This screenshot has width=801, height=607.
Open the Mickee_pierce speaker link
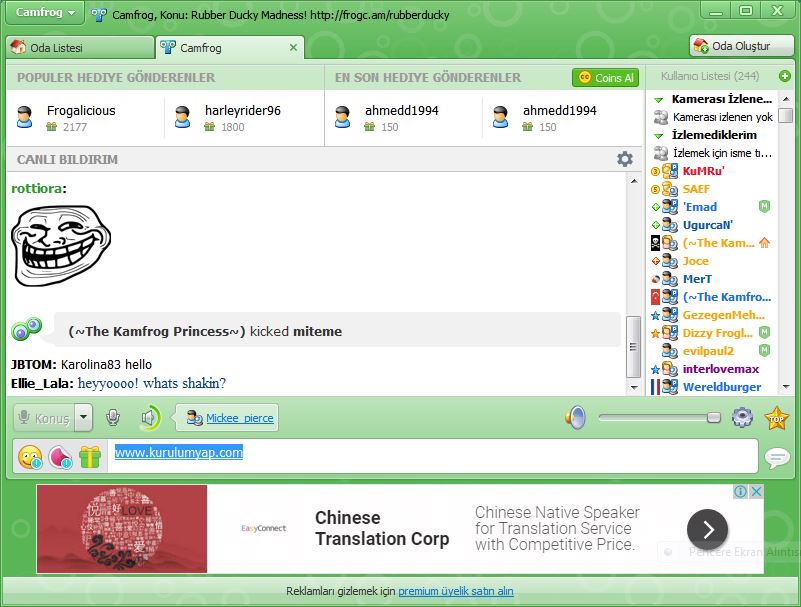click(x=240, y=418)
